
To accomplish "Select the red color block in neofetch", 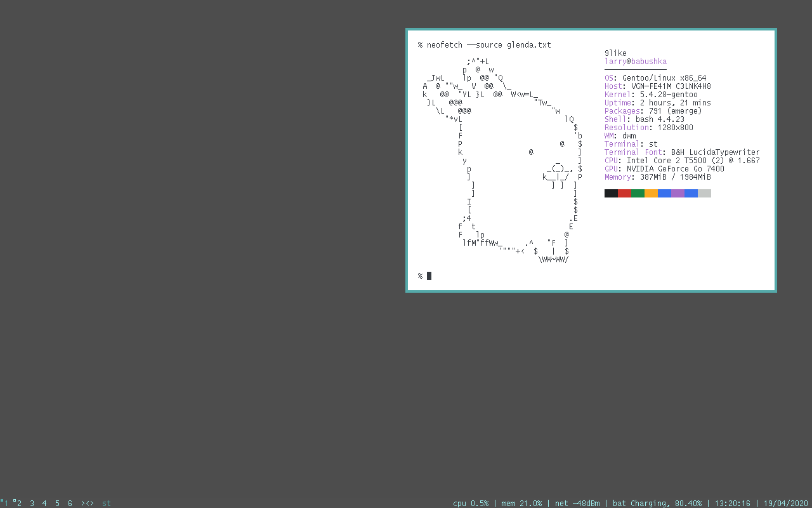I will pyautogui.click(x=624, y=193).
